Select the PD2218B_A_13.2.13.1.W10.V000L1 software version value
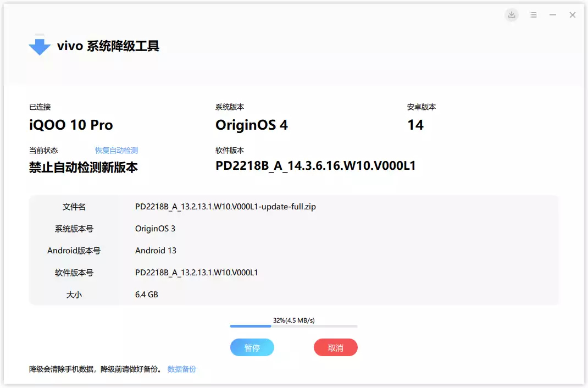Screen dimensions: 588x388 197,273
